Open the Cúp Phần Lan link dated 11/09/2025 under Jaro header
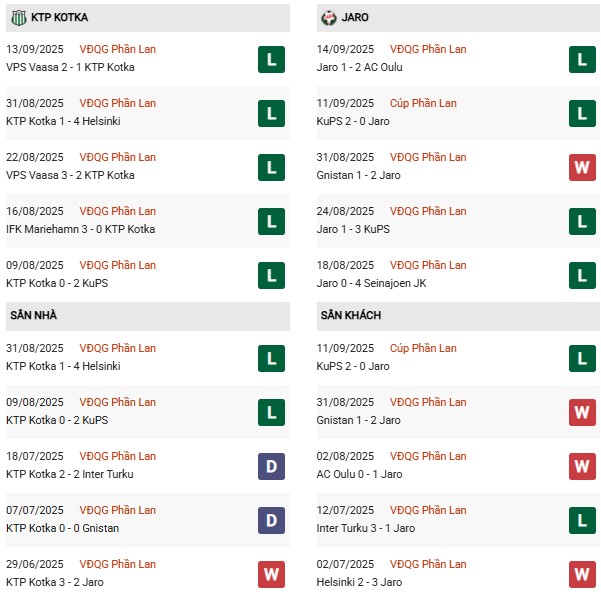The image size is (601, 594). point(423,103)
